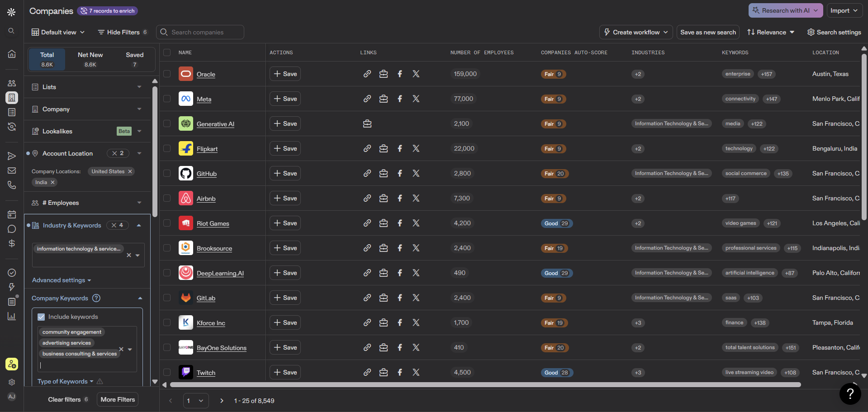Toggle the Include keywords checkbox

[41, 317]
